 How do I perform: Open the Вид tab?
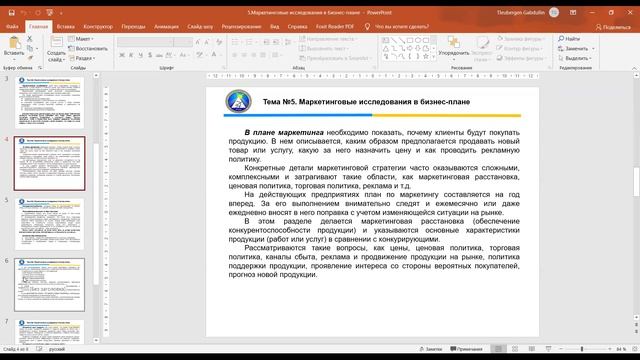point(274,27)
